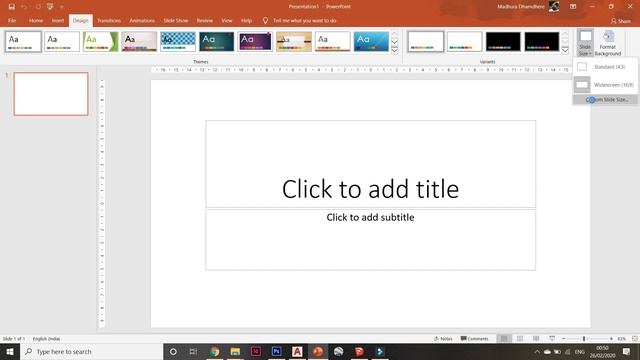The image size is (640, 360).
Task: Open the File menu
Action: (x=12, y=20)
